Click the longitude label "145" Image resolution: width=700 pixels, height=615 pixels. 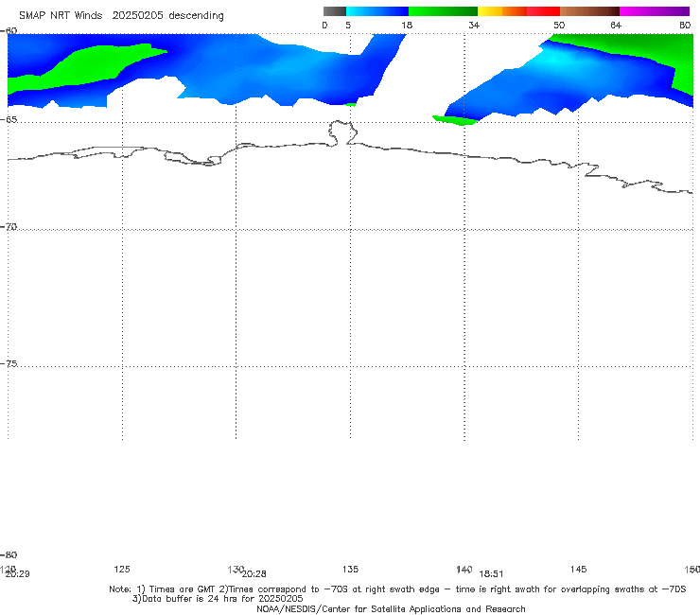[579, 569]
